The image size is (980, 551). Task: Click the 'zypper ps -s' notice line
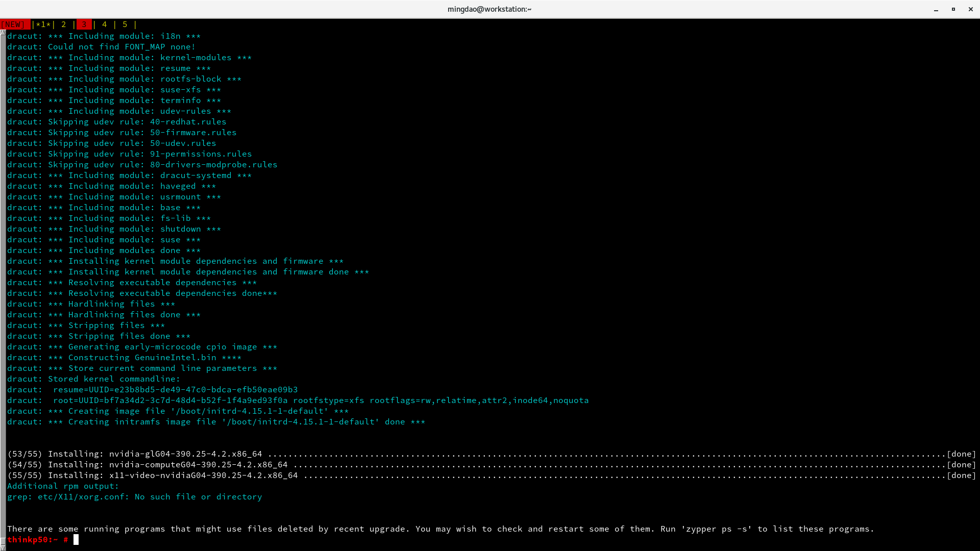pyautogui.click(x=441, y=529)
